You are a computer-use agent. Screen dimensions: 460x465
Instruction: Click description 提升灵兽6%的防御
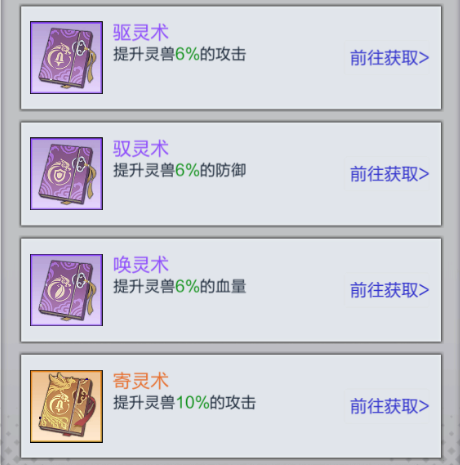179,170
